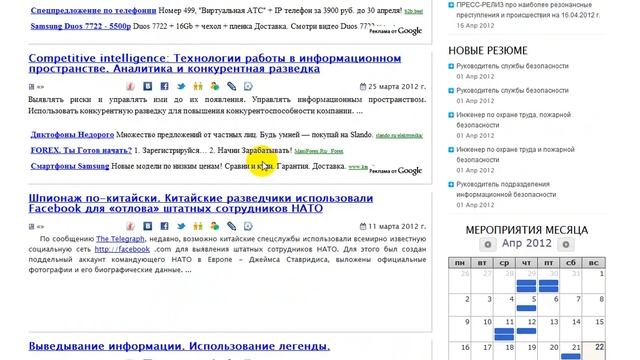This screenshot has width=640, height=360.
Task: Click green-globe user icon under Competitive intelligence article
Action: tap(215, 87)
